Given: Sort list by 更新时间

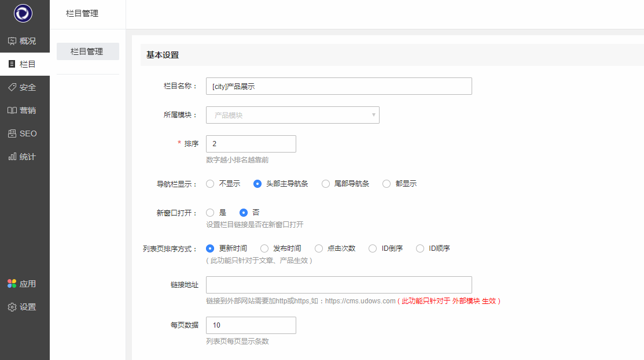Looking at the screenshot, I should (x=210, y=248).
